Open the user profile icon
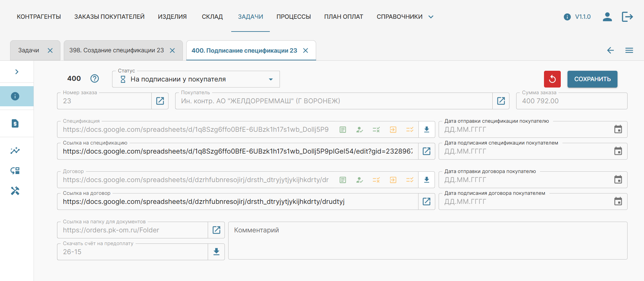The width and height of the screenshot is (644, 281). [607, 17]
